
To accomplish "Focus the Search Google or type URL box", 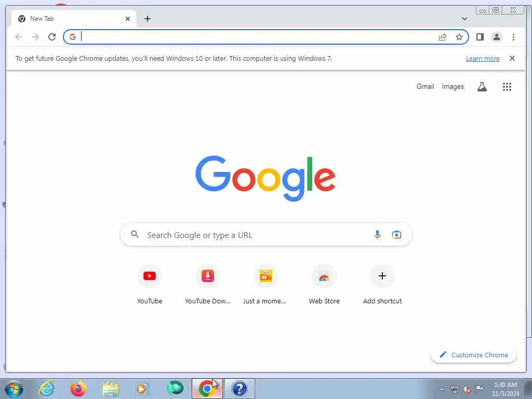I will point(267,235).
